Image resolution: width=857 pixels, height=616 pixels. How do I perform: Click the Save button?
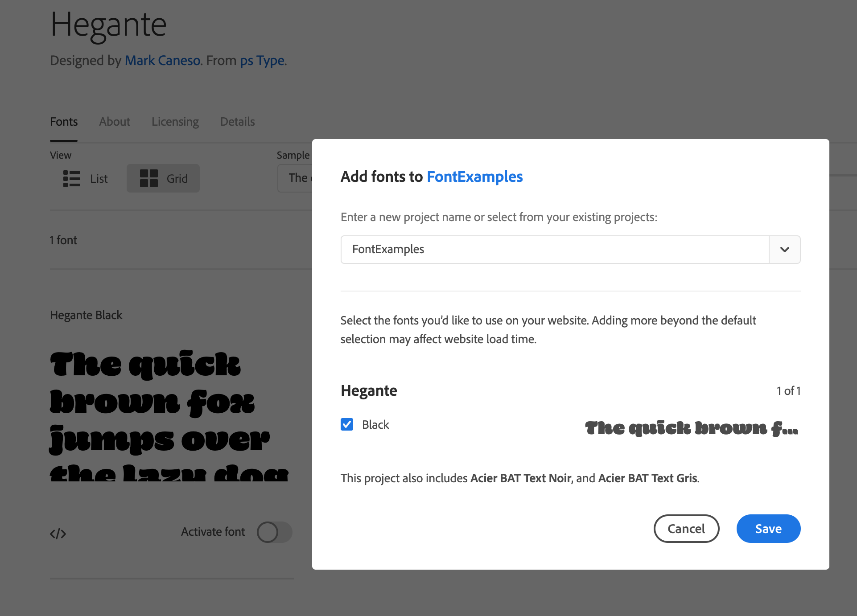[x=768, y=529]
